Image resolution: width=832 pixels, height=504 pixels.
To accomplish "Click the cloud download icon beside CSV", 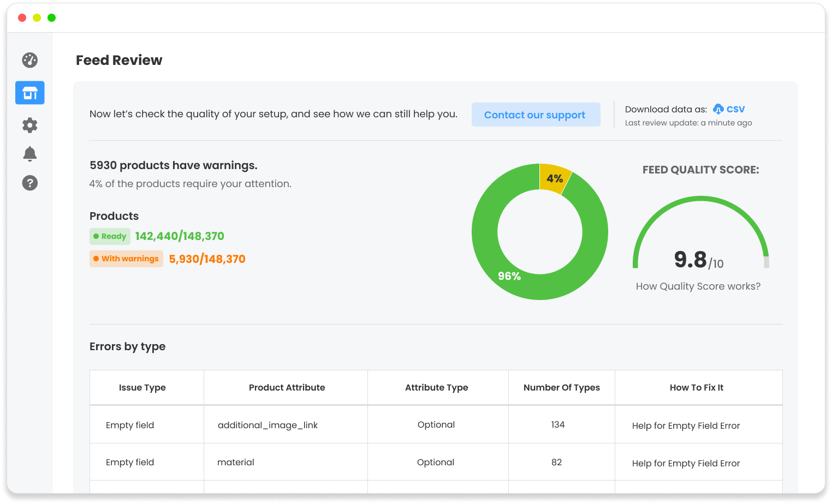I will tap(718, 109).
